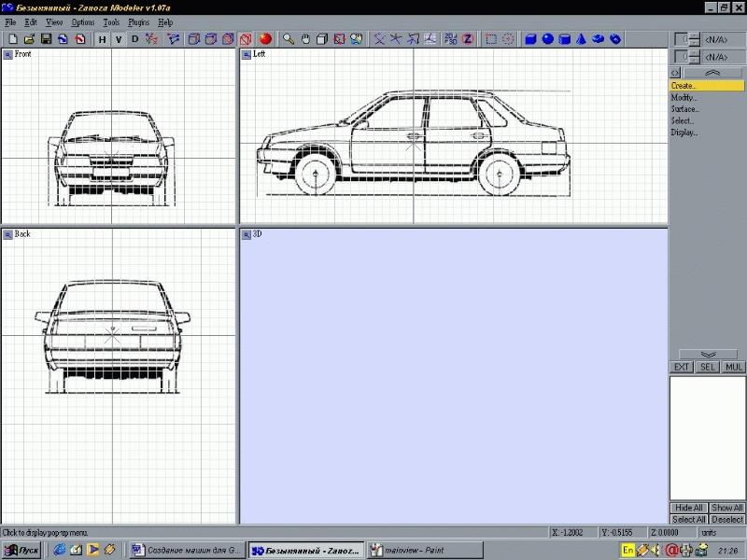Click the red circled Z icon
The image size is (747, 560).
pyautogui.click(x=468, y=39)
